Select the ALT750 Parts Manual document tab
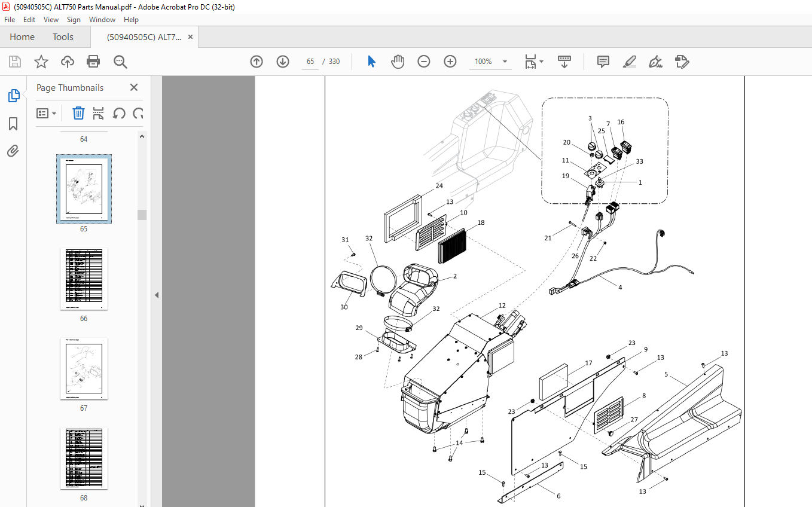Viewport: 812px width, 507px height. [x=144, y=37]
